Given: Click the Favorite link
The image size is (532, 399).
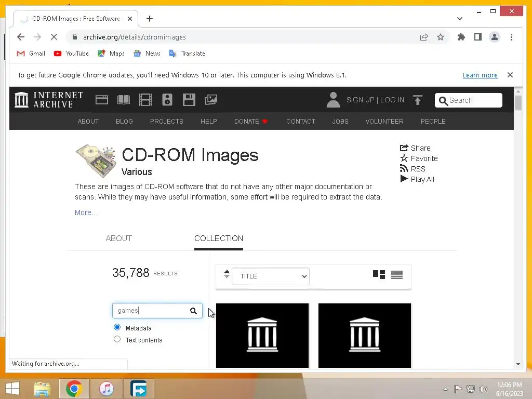Looking at the screenshot, I should [419, 158].
